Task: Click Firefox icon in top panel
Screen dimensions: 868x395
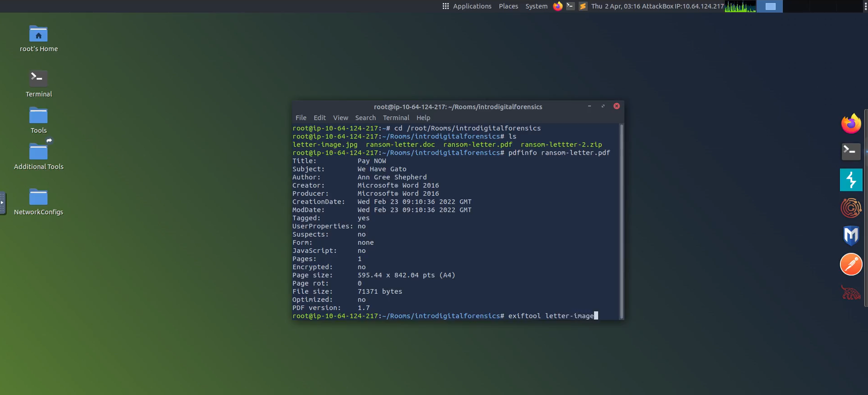Action: pyautogui.click(x=558, y=6)
